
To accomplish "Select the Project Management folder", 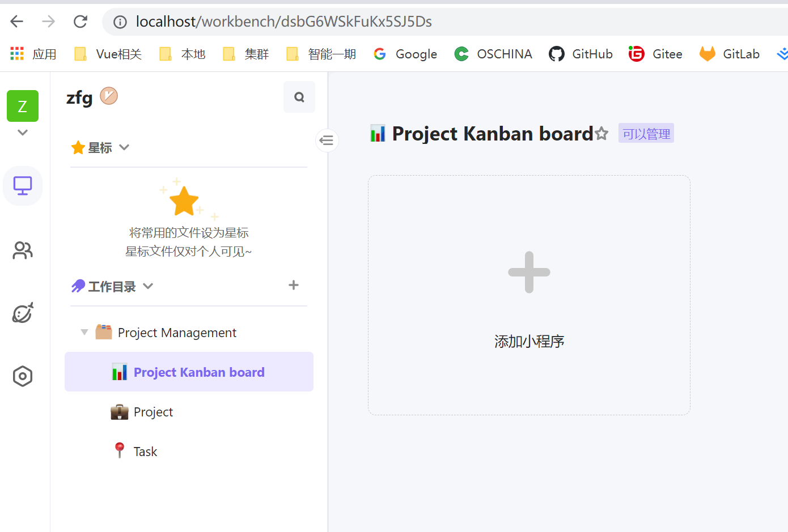I will coord(189,333).
